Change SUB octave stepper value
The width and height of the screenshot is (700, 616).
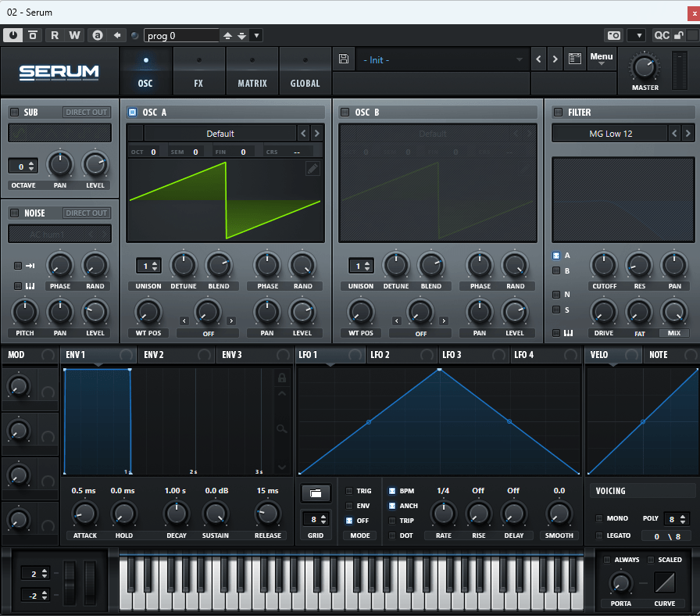(30, 167)
